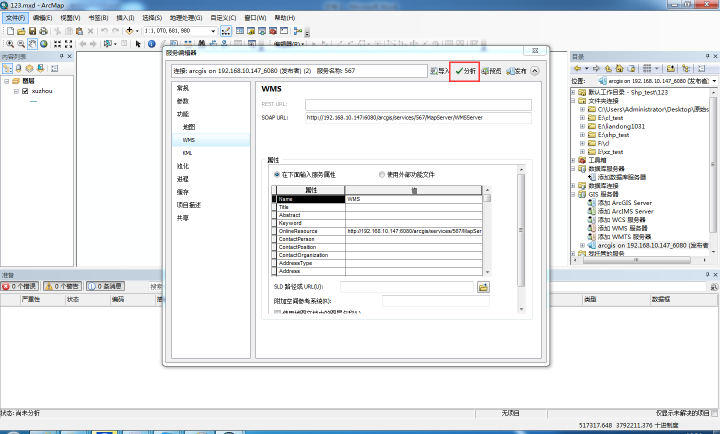Viewport: 720px width, 434px height.
Task: Click the Title value cell in properties table
Action: click(x=413, y=207)
